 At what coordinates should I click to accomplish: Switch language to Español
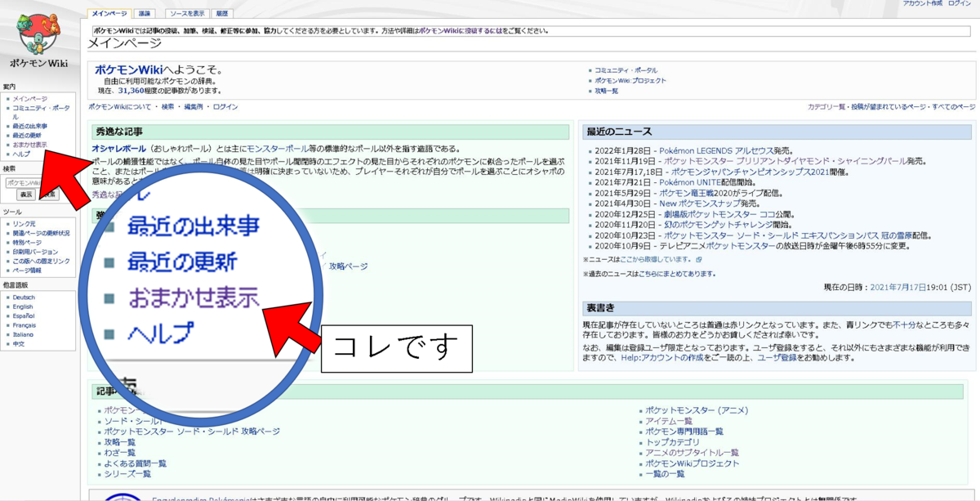click(24, 316)
